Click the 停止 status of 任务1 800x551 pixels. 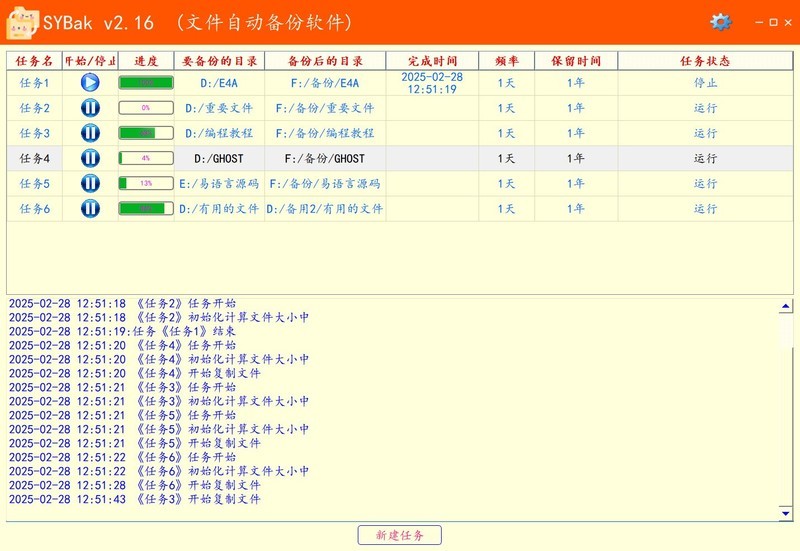point(705,83)
